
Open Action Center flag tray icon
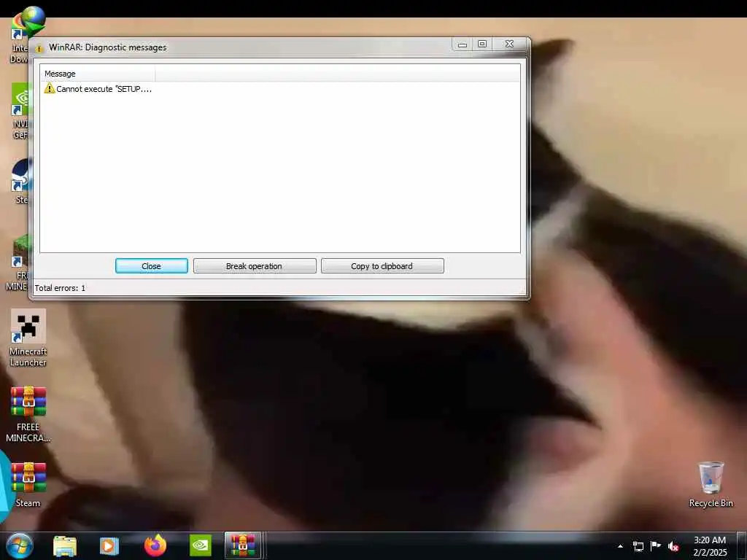tap(656, 545)
